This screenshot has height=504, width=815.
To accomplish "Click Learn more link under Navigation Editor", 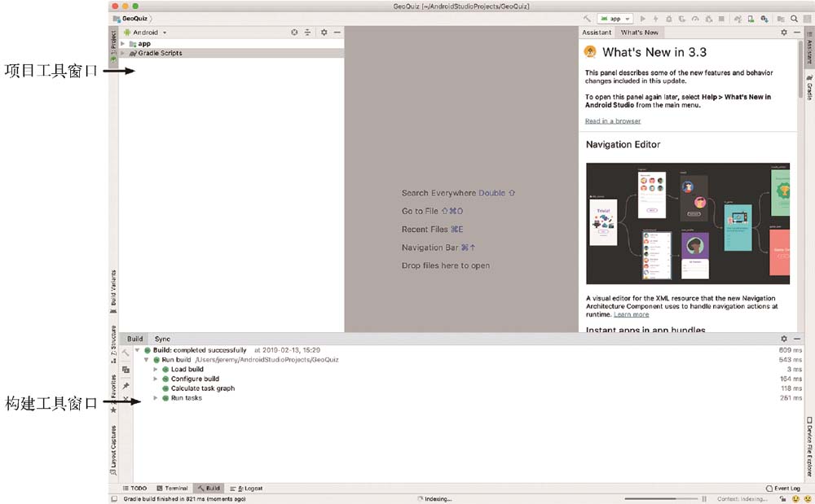I will [x=631, y=314].
